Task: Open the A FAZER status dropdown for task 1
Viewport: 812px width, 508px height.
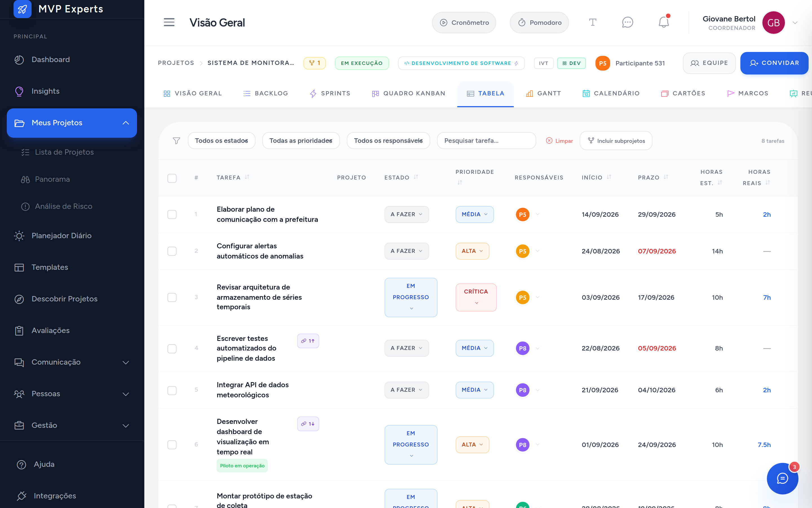Action: pyautogui.click(x=407, y=214)
